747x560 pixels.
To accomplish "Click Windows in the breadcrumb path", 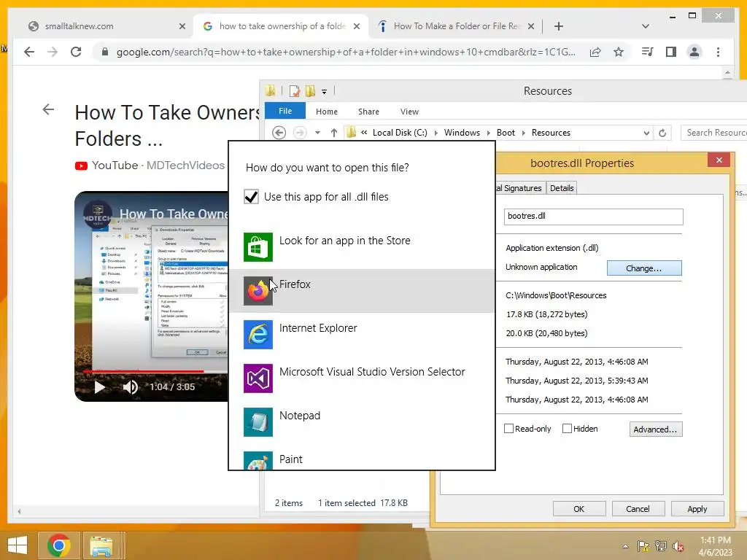I will [462, 133].
